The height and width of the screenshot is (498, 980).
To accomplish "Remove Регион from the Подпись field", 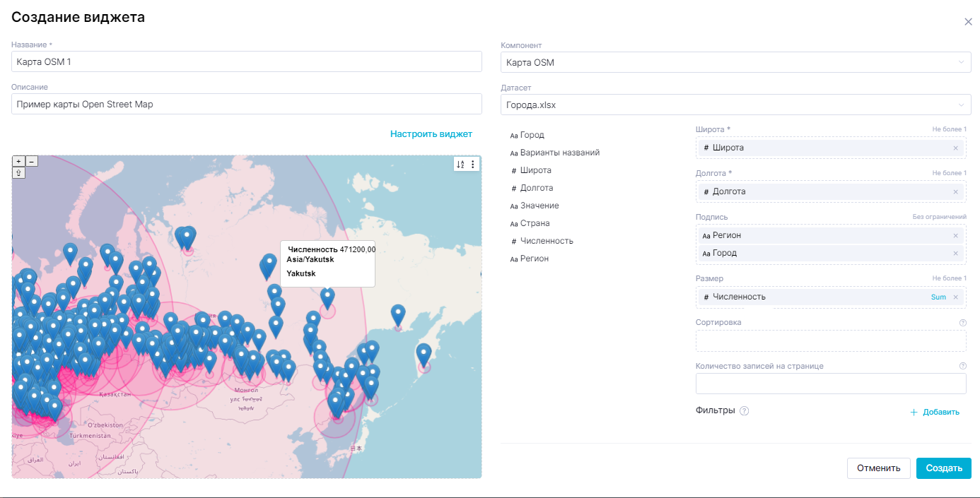I will (955, 235).
